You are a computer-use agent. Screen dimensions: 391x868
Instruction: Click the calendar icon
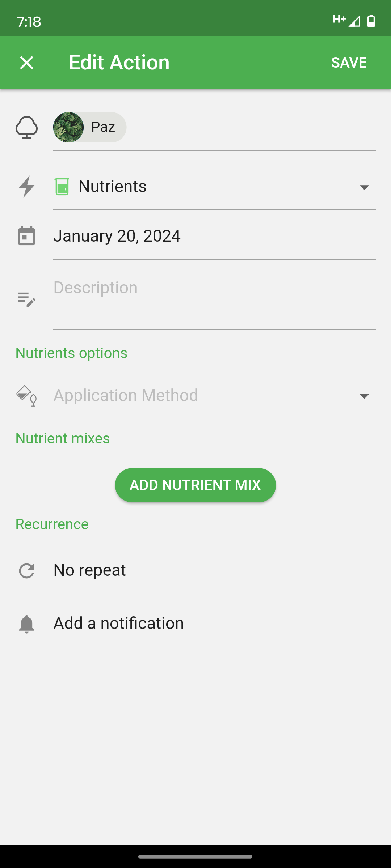(26, 236)
